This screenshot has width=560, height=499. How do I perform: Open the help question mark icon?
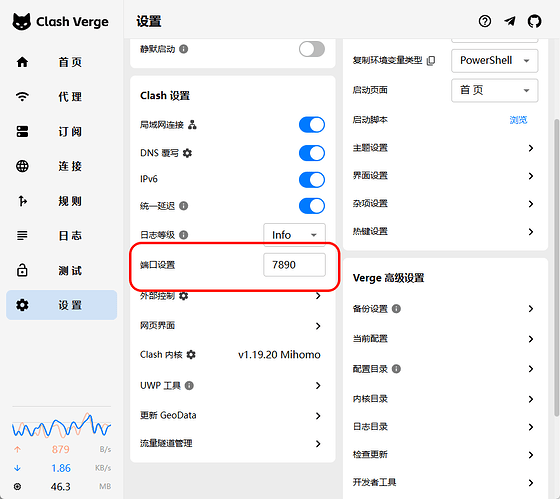[x=485, y=21]
